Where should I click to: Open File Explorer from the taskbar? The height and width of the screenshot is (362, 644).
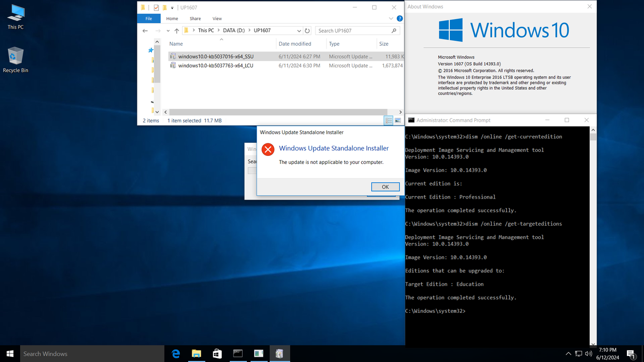pyautogui.click(x=197, y=354)
